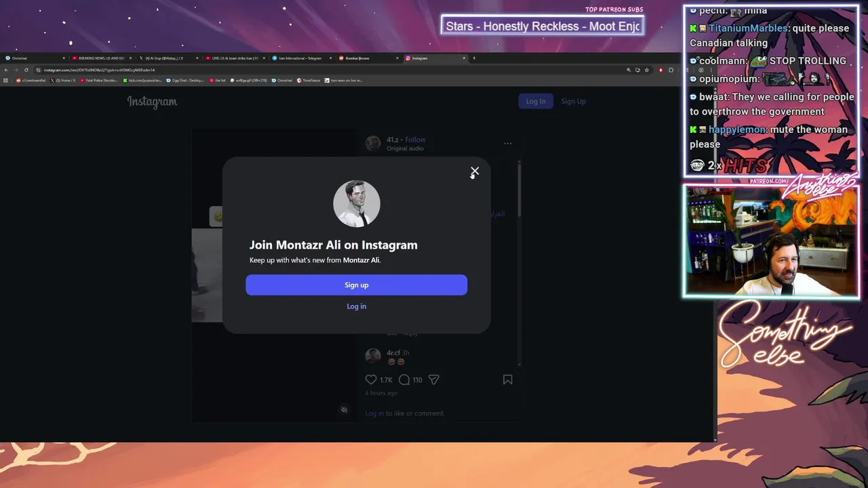This screenshot has width=868, height=488.
Task: Open comments via speech bubble icon
Action: (404, 380)
